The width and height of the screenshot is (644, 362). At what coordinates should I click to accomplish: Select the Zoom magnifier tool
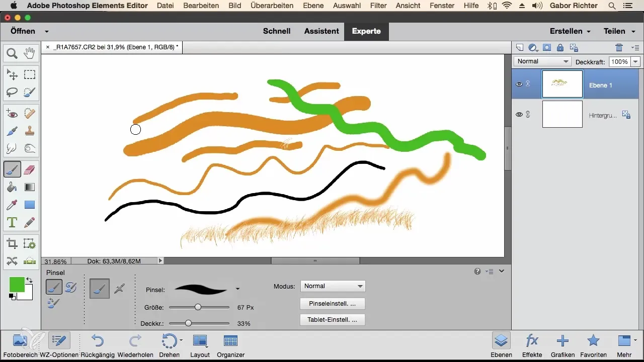click(12, 53)
